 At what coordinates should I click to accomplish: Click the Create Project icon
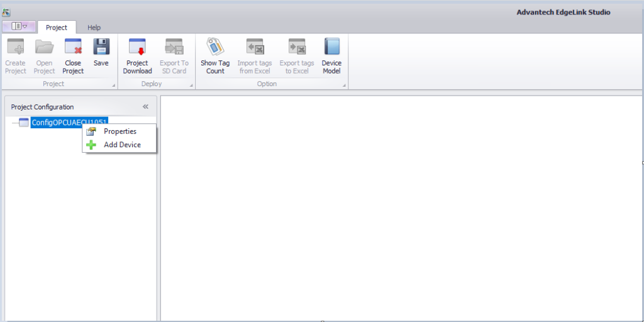point(16,47)
